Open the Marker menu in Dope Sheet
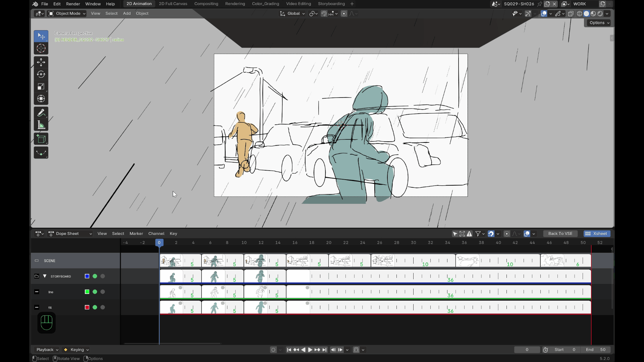This screenshot has height=362, width=644. pyautogui.click(x=136, y=234)
